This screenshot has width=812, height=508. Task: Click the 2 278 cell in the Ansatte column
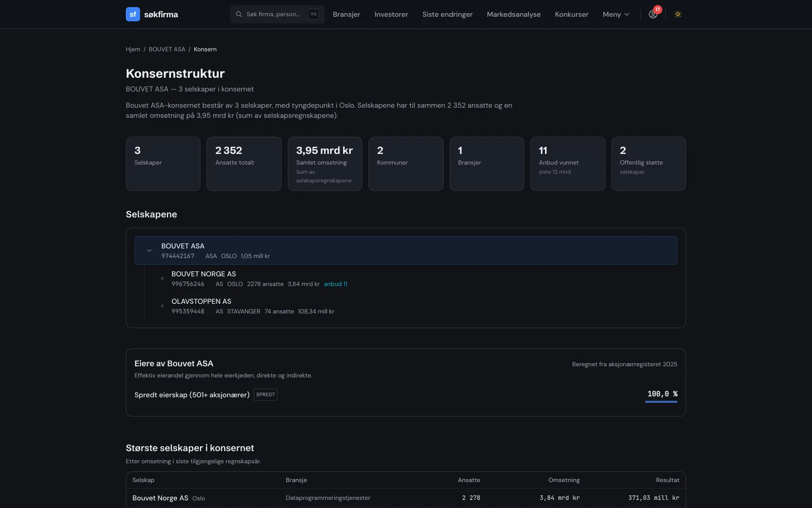[471, 498]
